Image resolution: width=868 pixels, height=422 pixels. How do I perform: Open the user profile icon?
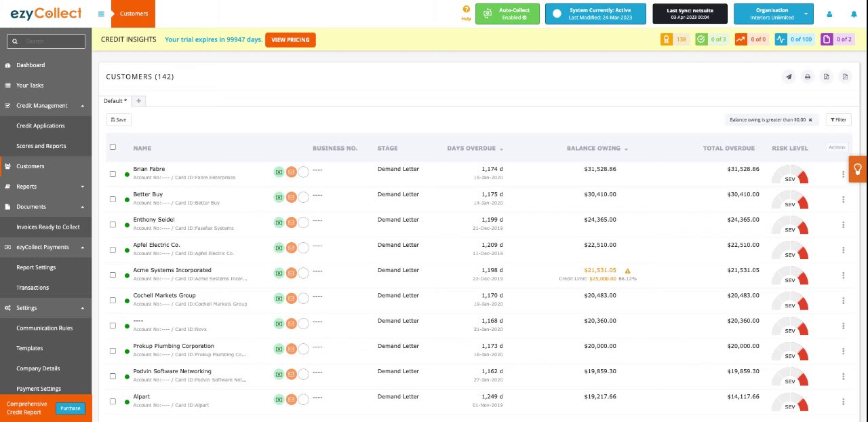click(829, 14)
